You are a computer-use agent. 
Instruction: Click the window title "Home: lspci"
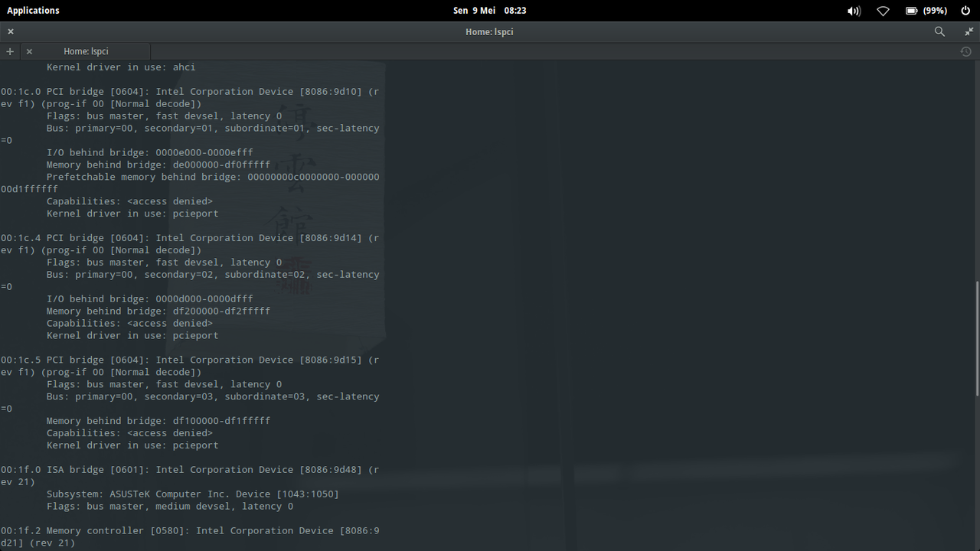489,31
